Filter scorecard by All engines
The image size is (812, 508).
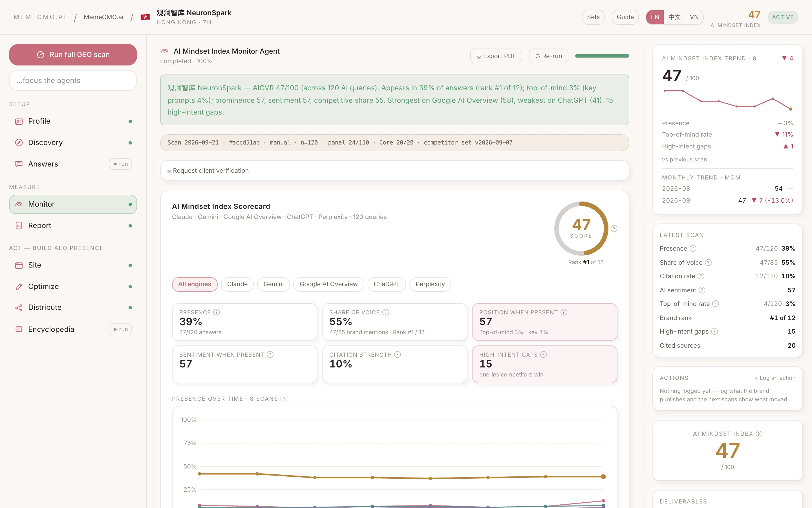tap(195, 284)
